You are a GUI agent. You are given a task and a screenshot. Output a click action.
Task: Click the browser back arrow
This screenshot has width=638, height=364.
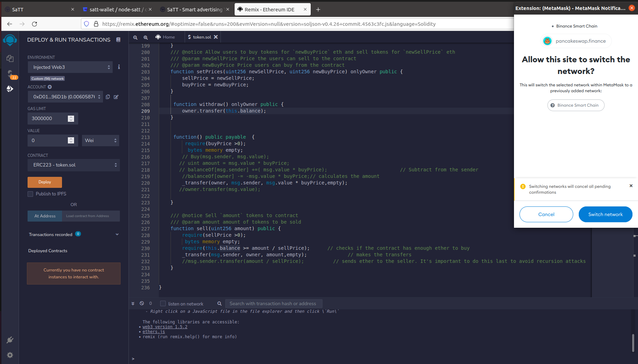pos(10,24)
